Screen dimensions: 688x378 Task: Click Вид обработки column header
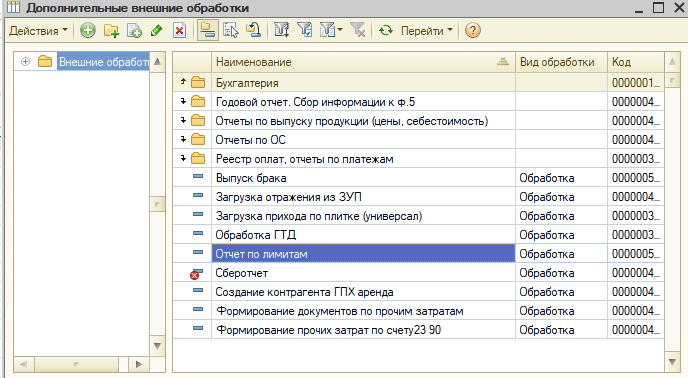[561, 62]
